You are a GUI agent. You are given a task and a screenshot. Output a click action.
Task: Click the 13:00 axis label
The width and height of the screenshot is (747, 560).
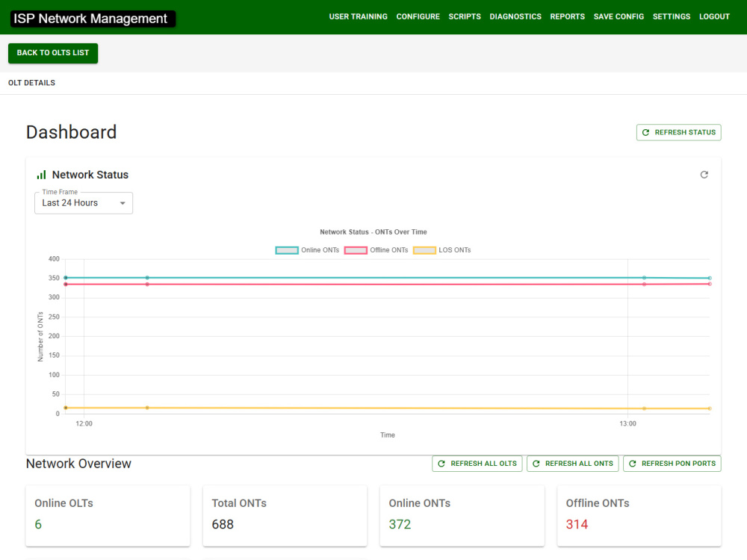click(x=628, y=424)
